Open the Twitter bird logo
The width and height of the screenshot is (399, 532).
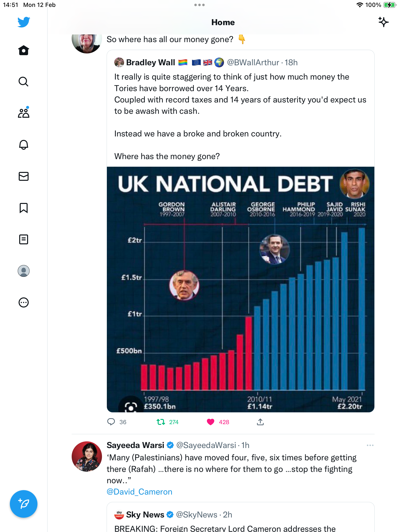pos(24,22)
